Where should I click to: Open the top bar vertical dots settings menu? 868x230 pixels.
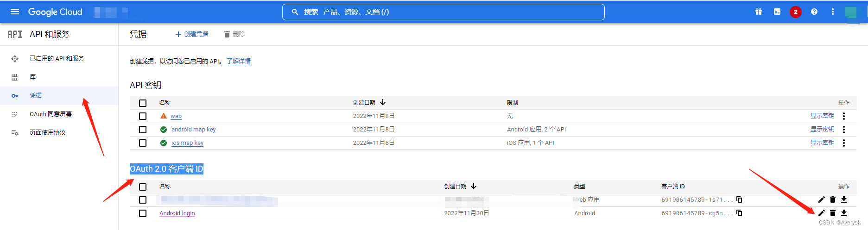(833, 12)
